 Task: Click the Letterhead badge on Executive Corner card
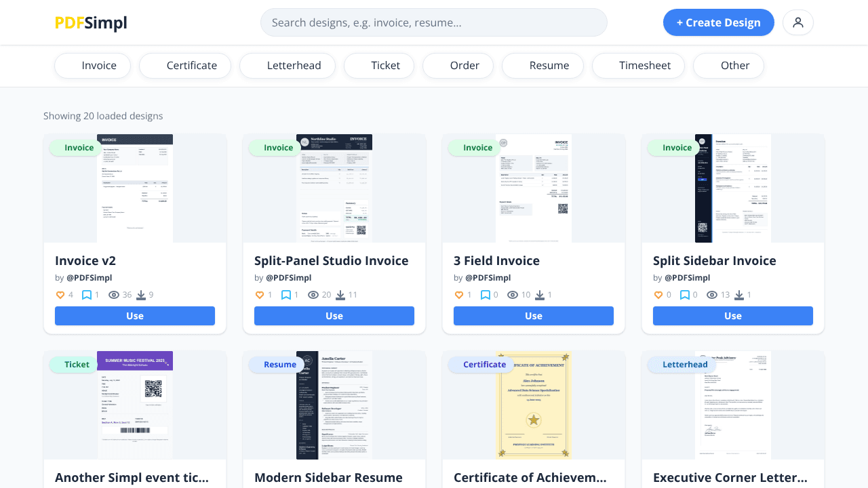[681, 365]
